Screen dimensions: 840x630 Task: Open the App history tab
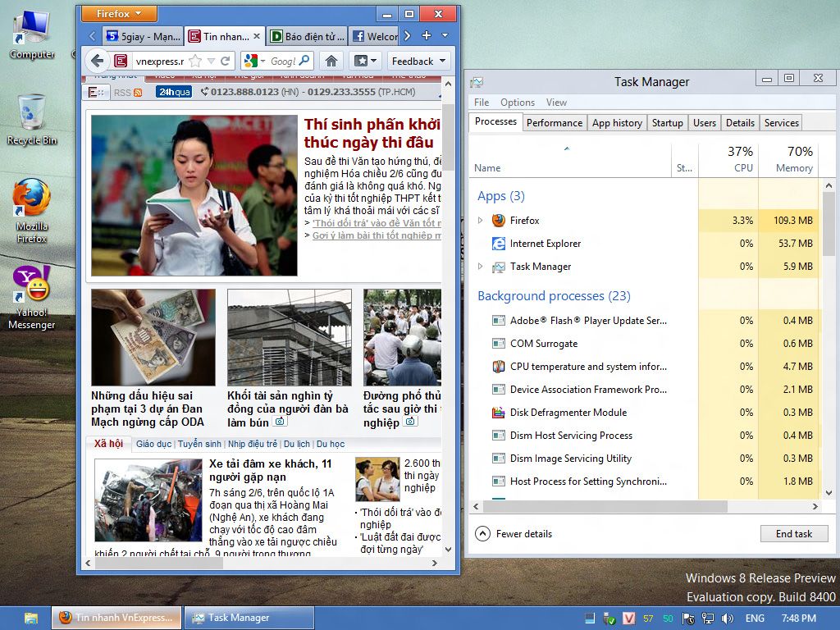(x=617, y=123)
